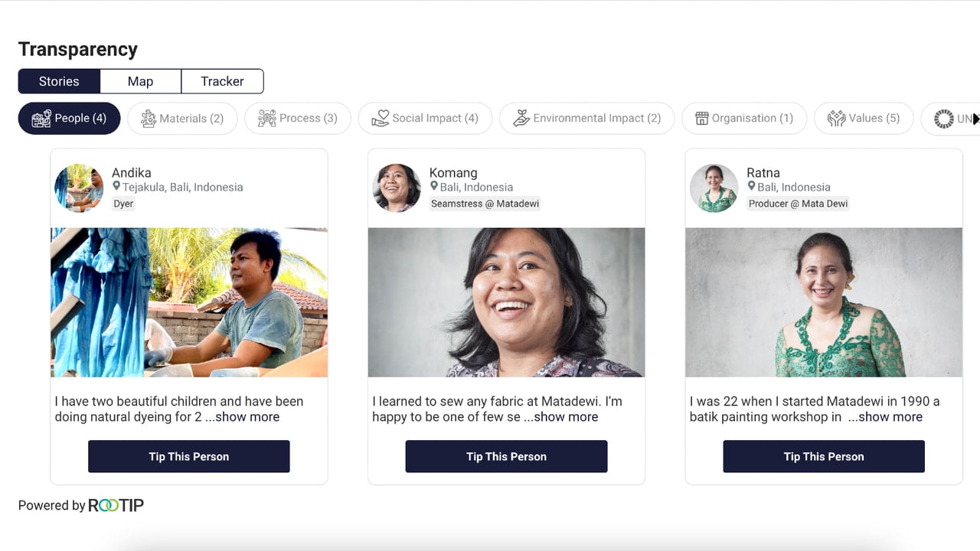Switch to the Map tab
Screen dimensions: 980x551
(140, 81)
